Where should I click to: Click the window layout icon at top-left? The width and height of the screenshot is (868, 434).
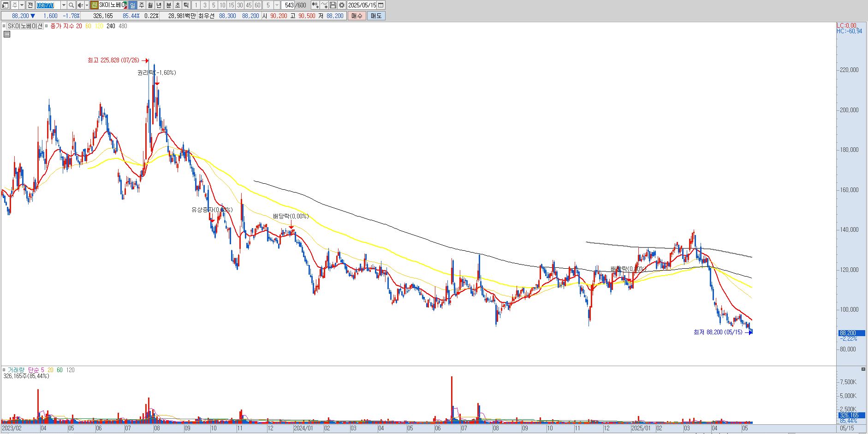pos(5,5)
